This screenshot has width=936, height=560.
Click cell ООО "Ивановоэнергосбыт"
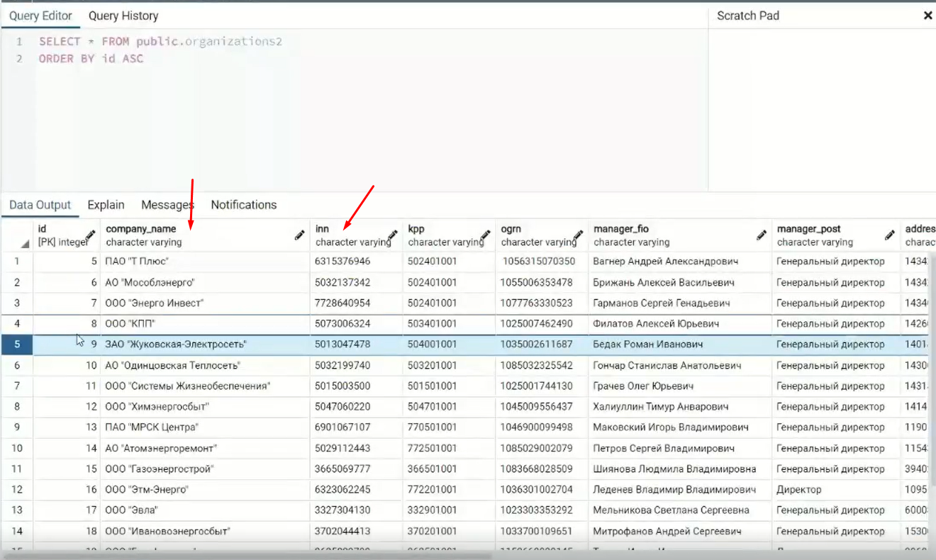tap(205, 531)
